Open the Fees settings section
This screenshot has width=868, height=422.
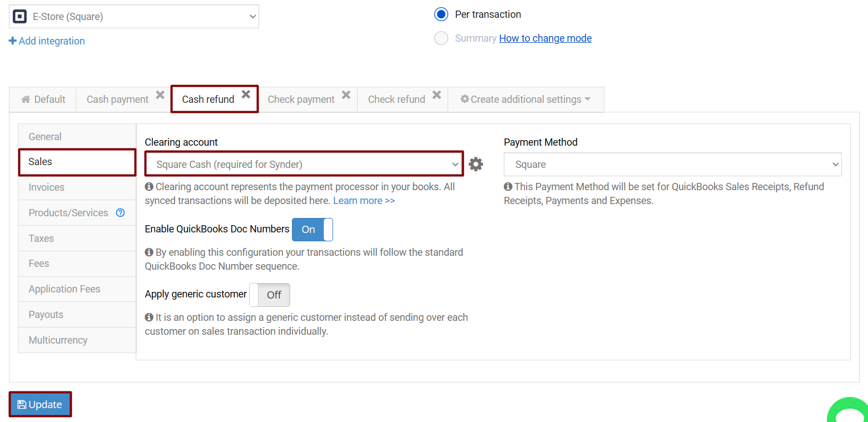pos(77,264)
